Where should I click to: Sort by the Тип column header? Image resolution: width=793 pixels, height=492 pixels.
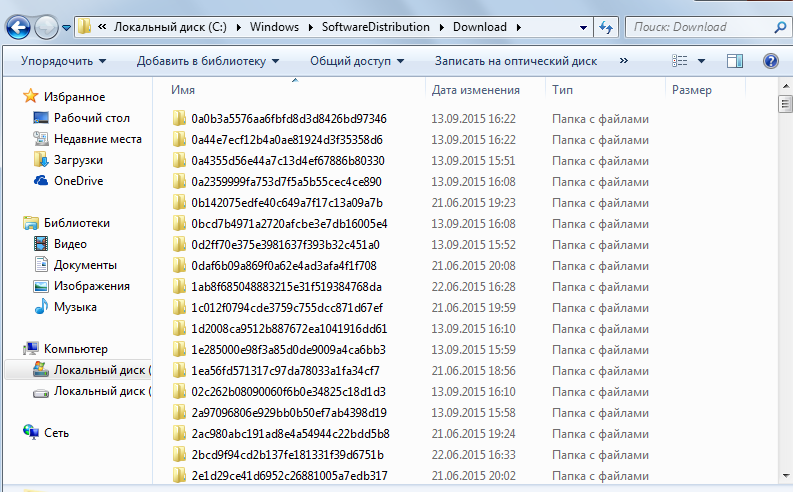tap(562, 90)
